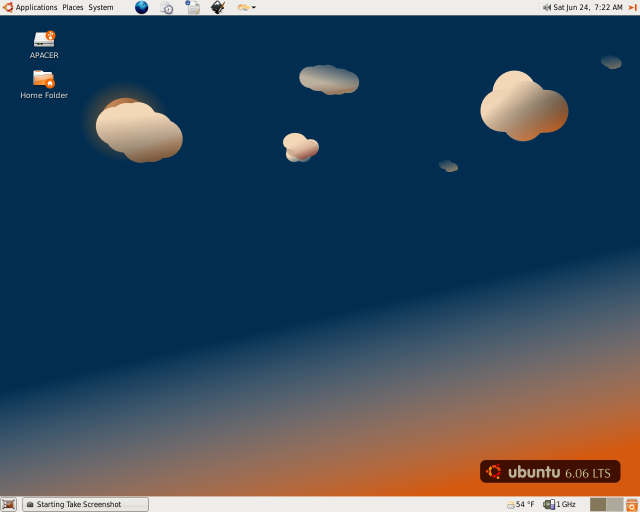The width and height of the screenshot is (640, 512).
Task: Open the calendar from Sat Jun 24 clock
Action: (588, 7)
